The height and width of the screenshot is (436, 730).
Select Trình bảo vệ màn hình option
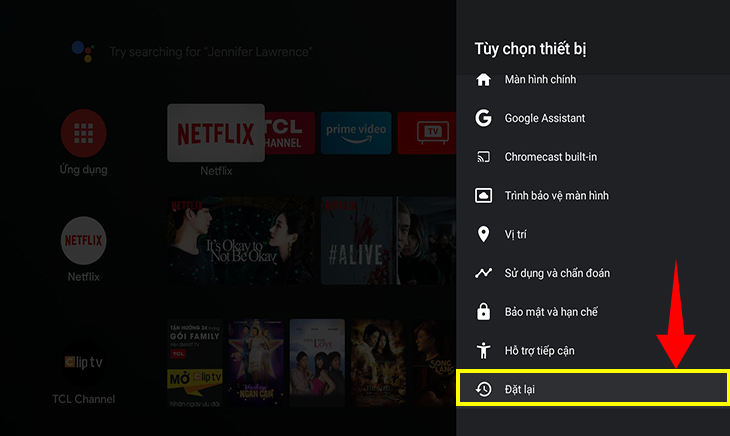(x=556, y=196)
